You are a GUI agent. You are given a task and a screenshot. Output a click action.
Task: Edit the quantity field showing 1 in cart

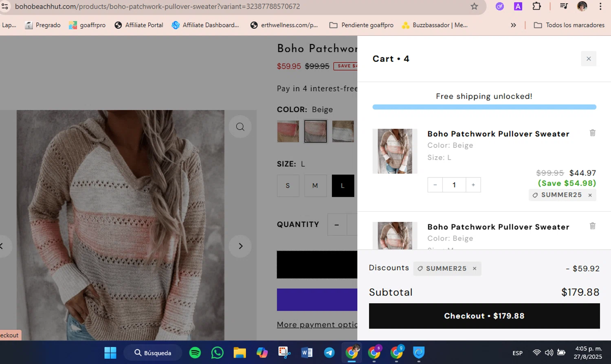pyautogui.click(x=454, y=185)
